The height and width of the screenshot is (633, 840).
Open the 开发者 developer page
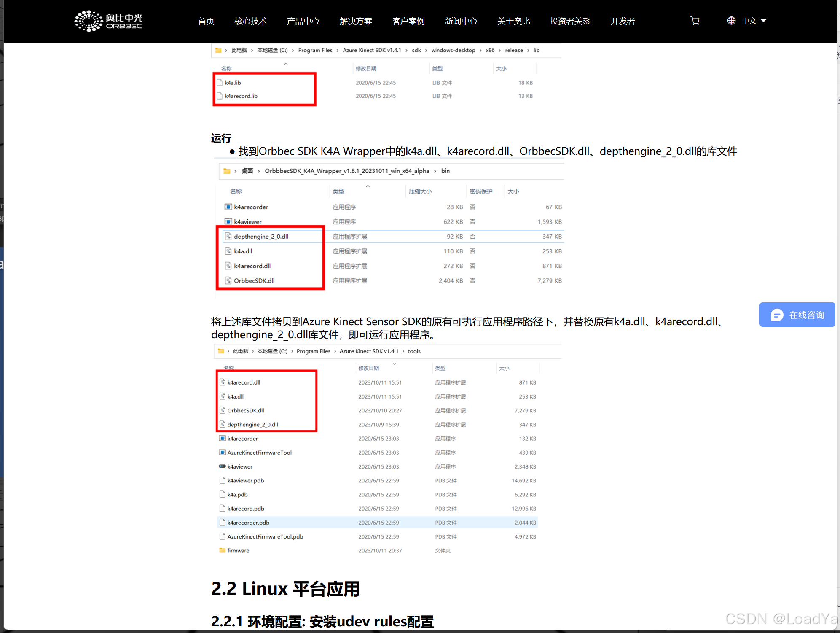[623, 21]
